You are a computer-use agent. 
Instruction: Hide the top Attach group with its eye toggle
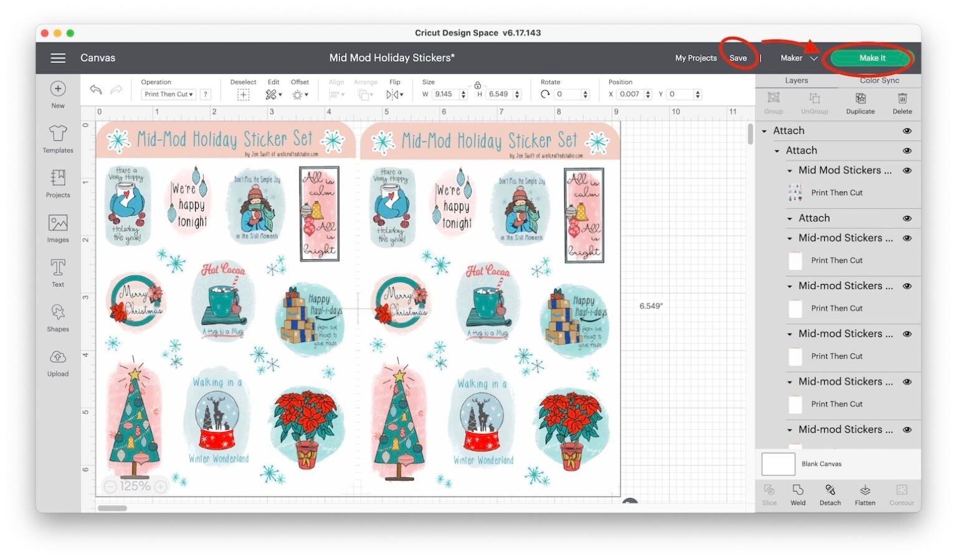coord(907,131)
